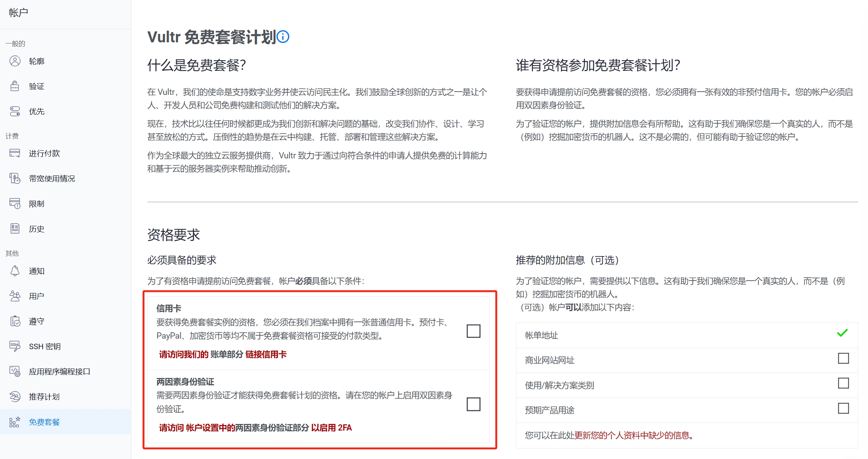Open the 轮廓 menu item
Screen dimensions: 868x459
coord(66,61)
